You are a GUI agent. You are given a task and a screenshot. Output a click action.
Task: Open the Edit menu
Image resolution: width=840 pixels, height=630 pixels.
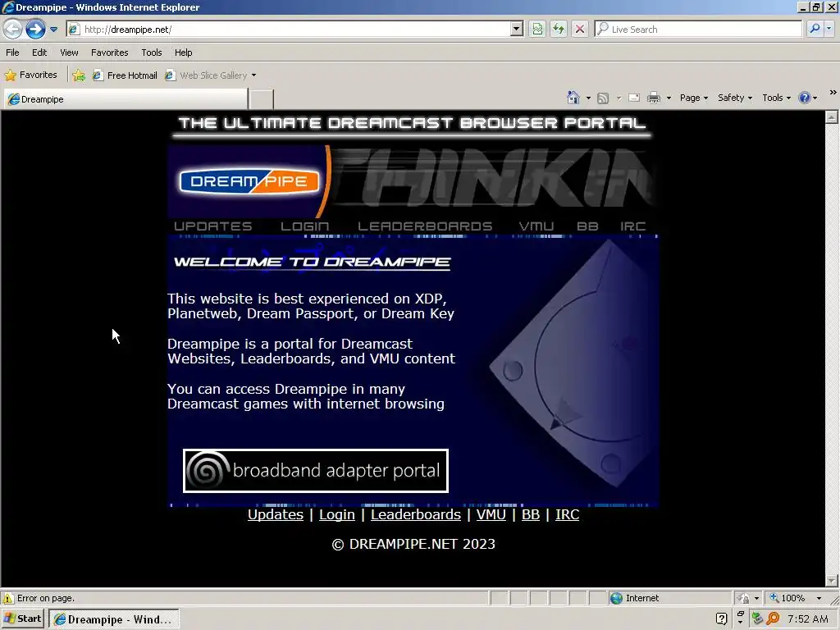click(x=39, y=52)
